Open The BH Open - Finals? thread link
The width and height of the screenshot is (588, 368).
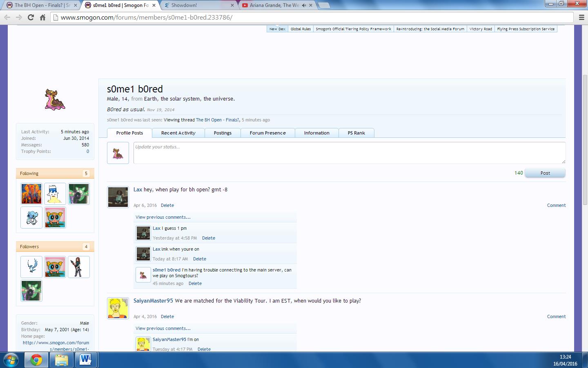[x=218, y=120]
